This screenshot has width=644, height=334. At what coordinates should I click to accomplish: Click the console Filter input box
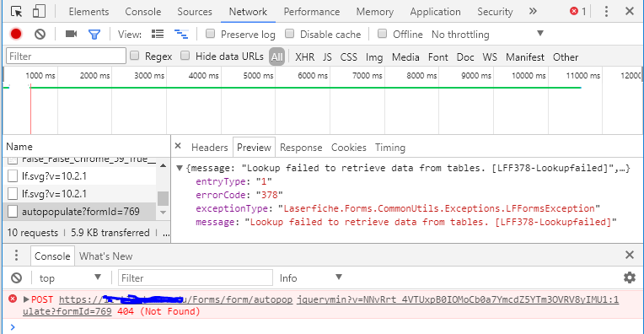[196, 277]
